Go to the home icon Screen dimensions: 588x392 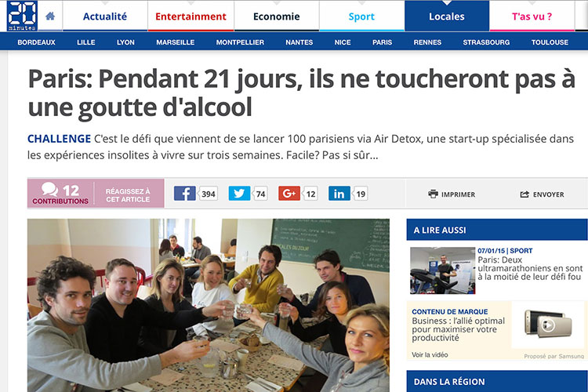[x=50, y=16]
